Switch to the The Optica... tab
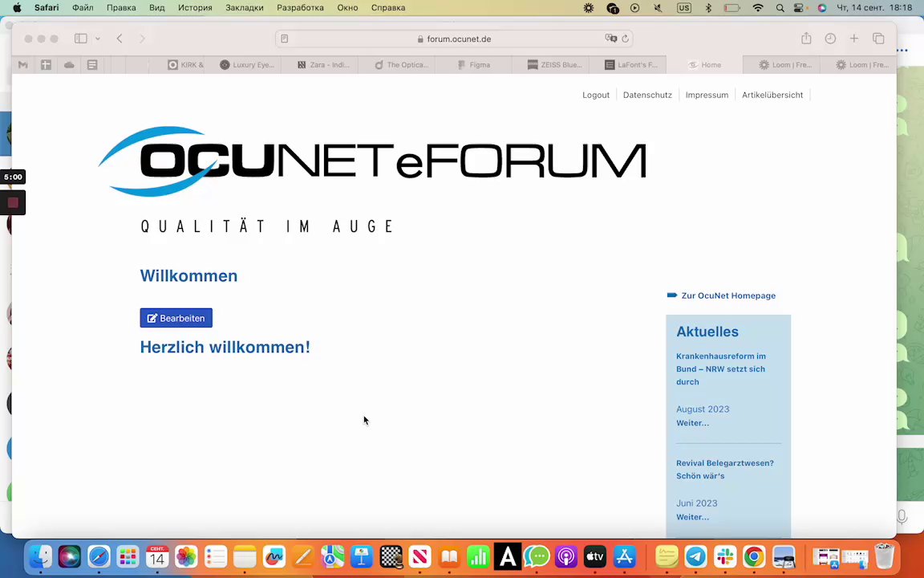Screen dimensions: 924x578 [401, 65]
